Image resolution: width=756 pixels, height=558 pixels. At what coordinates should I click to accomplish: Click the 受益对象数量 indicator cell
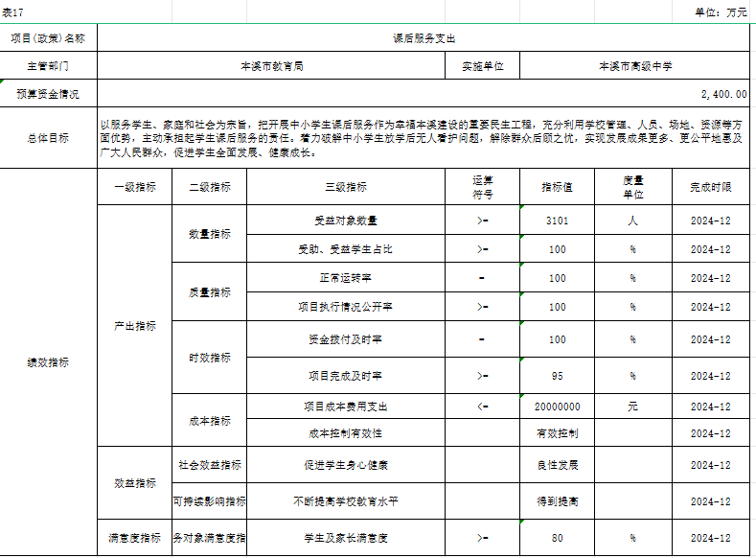(346, 221)
